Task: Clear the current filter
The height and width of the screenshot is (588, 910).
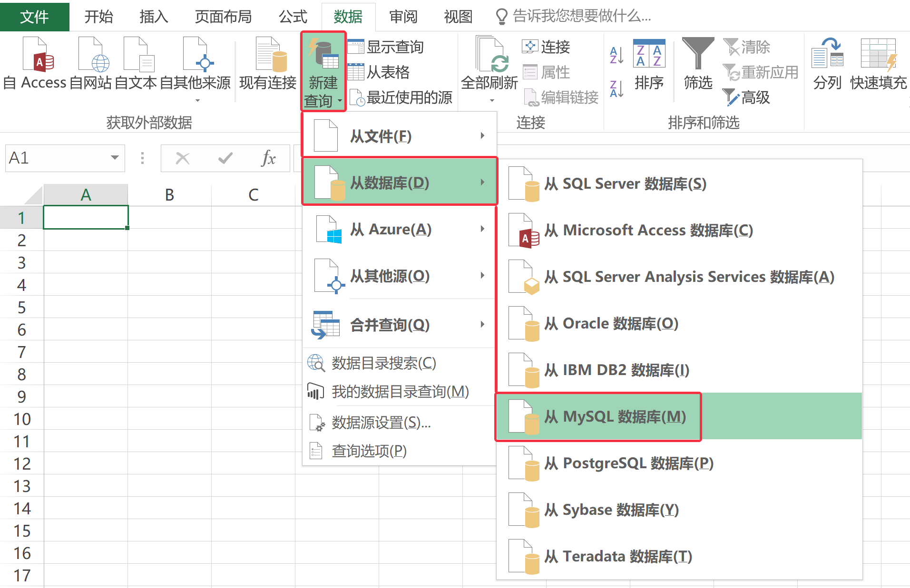Action: [x=745, y=47]
